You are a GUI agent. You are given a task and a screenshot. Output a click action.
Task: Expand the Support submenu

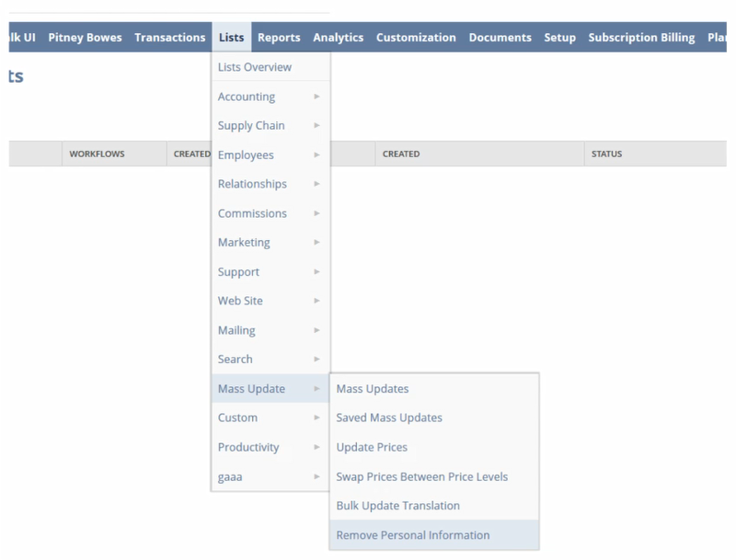click(x=270, y=272)
